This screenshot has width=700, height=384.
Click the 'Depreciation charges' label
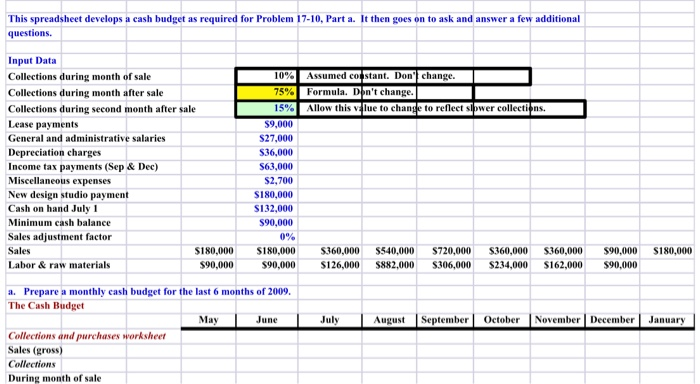point(54,152)
